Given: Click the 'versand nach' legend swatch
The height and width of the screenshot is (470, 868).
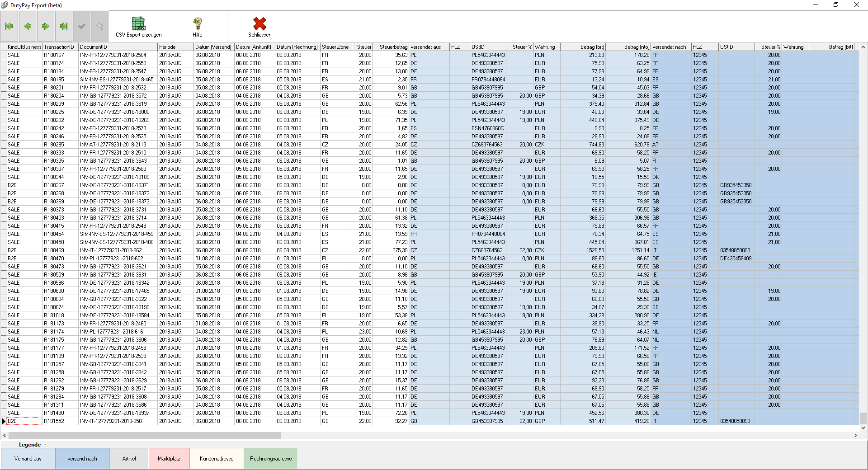Looking at the screenshot, I should 82,459.
